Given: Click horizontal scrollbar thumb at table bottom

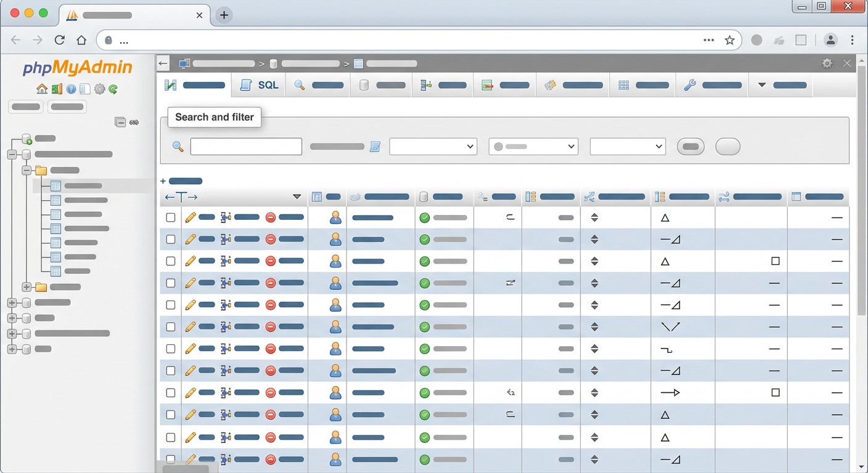Looking at the screenshot, I should [186, 468].
